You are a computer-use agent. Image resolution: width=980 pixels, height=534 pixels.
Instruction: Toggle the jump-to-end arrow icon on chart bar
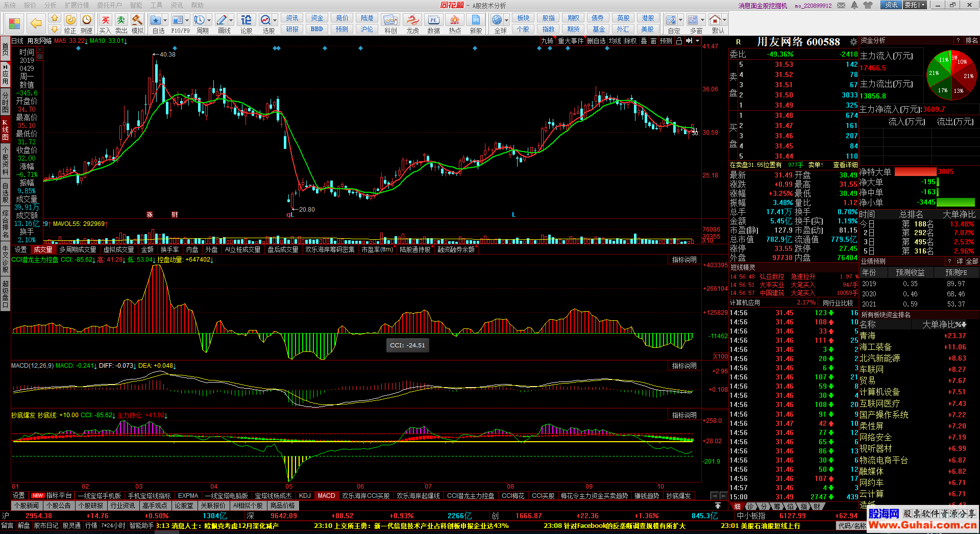(689, 41)
